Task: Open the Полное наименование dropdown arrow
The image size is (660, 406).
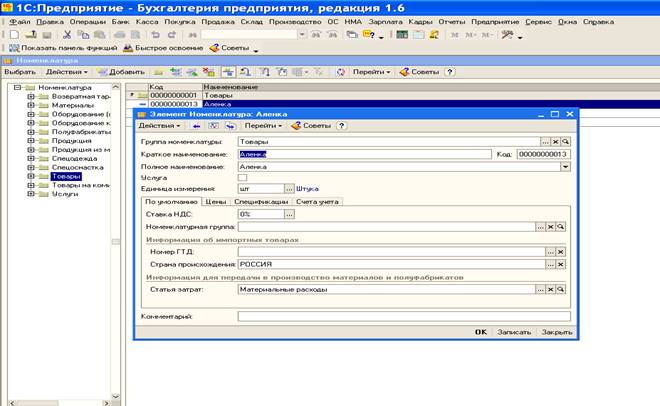Action: point(566,166)
